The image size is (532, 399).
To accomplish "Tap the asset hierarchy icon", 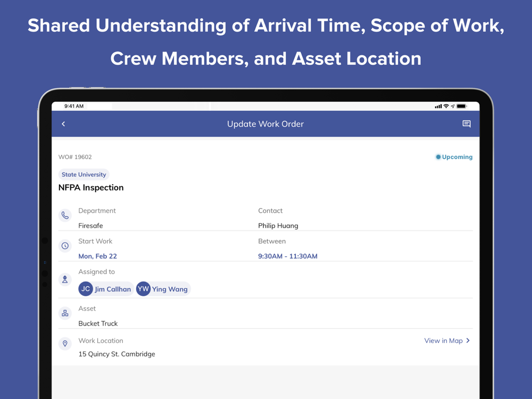I will tap(65, 313).
